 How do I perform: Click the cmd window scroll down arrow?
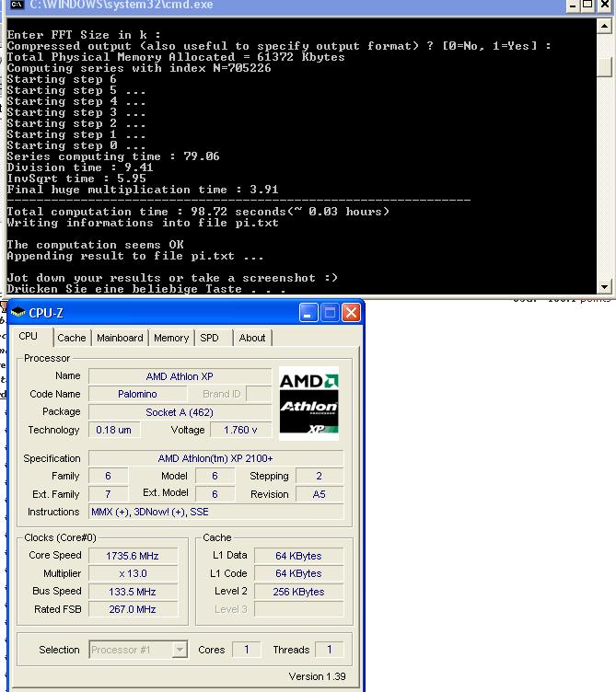604,286
